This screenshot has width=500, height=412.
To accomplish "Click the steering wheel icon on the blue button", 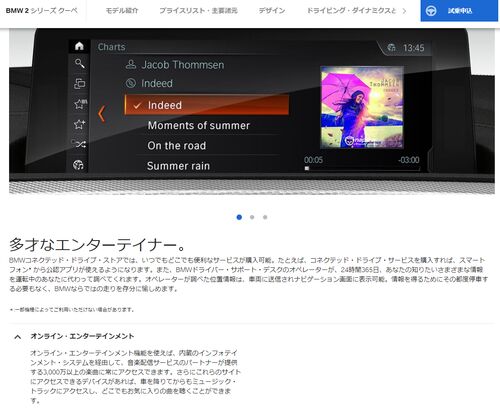I will (431, 11).
